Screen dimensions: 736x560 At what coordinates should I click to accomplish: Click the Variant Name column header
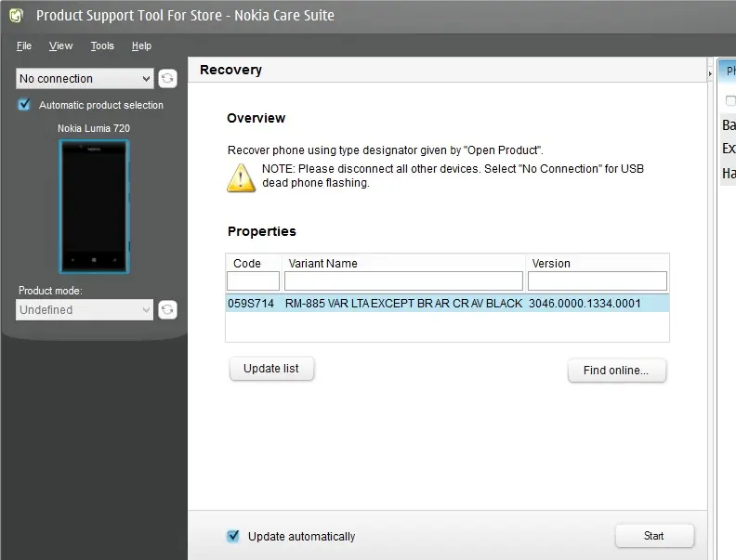coord(323,264)
